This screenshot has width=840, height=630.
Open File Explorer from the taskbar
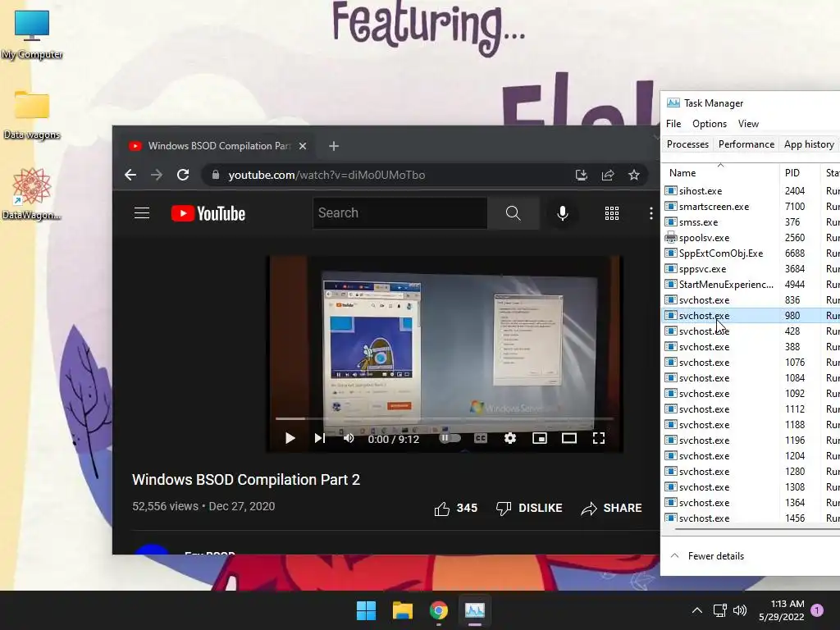point(402,610)
